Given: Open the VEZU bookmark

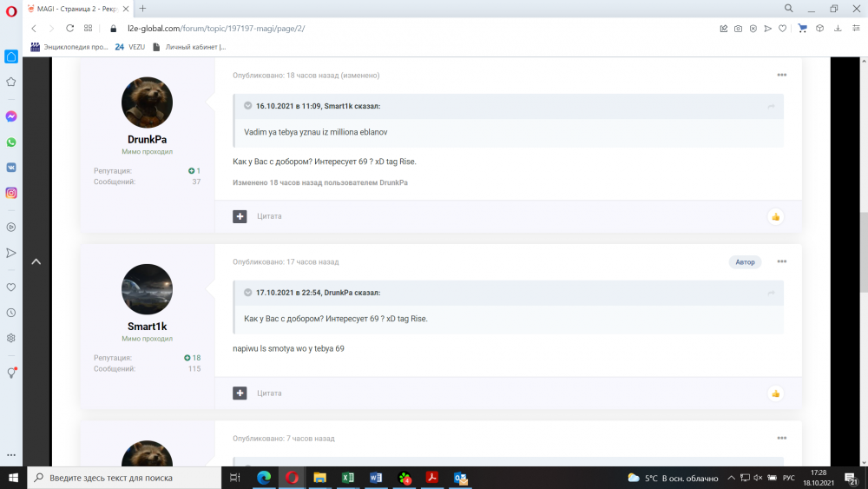Looking at the screenshot, I should (x=130, y=47).
